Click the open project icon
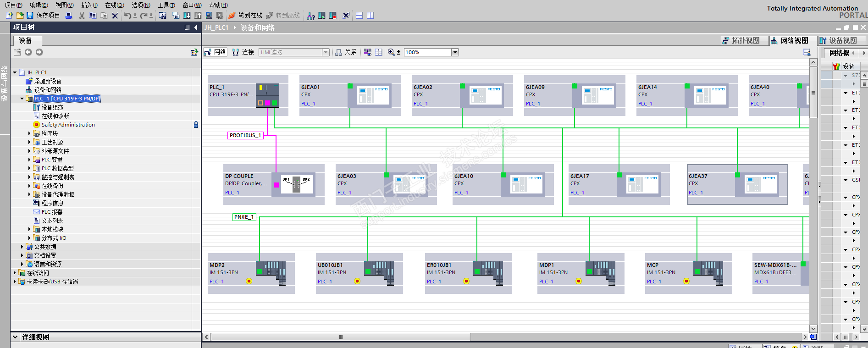868x348 pixels. [x=20, y=16]
